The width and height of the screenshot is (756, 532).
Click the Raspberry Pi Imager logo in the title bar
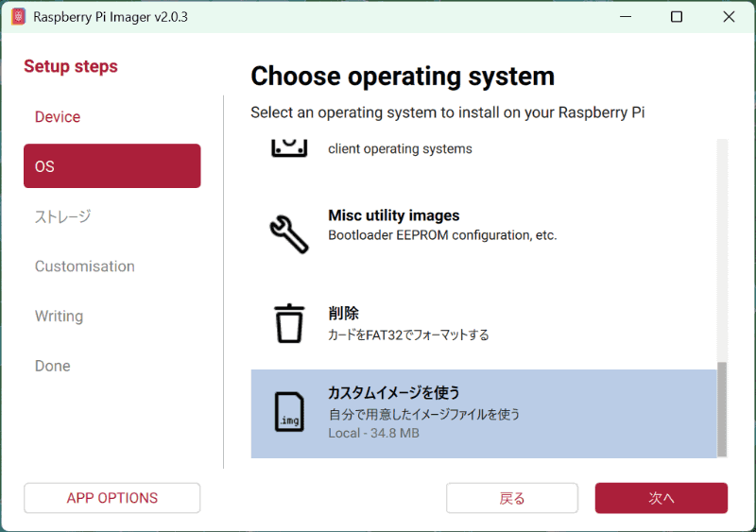click(x=18, y=17)
